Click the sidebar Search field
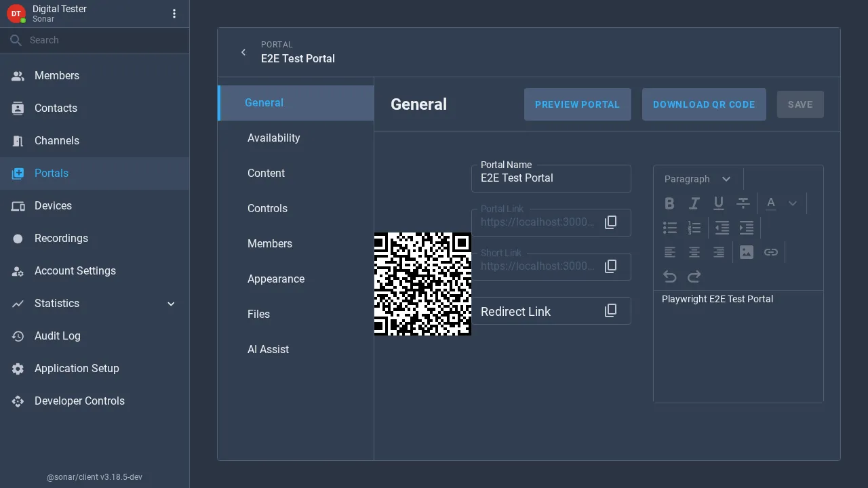The height and width of the screenshot is (488, 868). pos(95,41)
